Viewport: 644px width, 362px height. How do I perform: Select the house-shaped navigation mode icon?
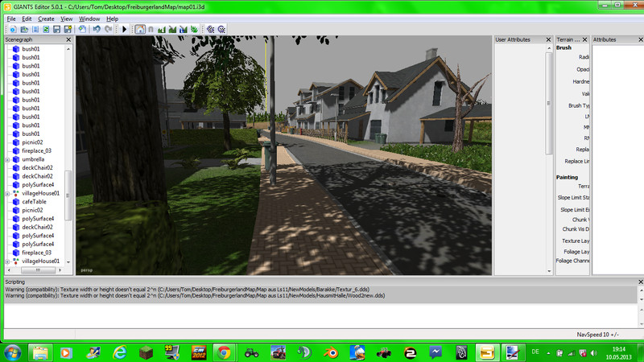[x=140, y=30]
